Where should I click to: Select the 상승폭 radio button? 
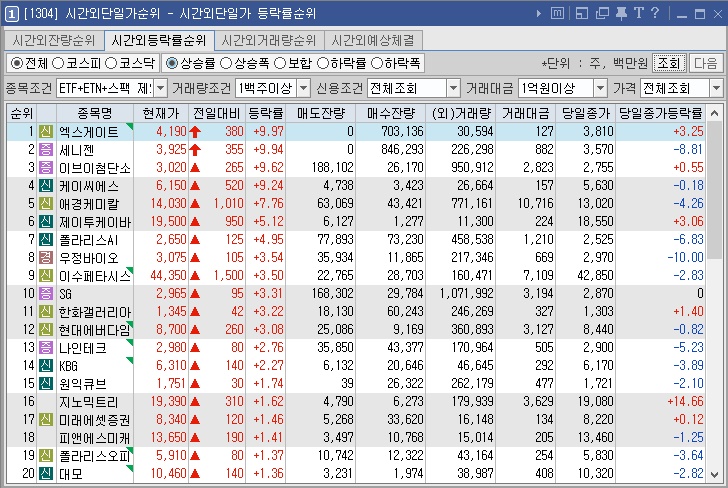[x=226, y=63]
